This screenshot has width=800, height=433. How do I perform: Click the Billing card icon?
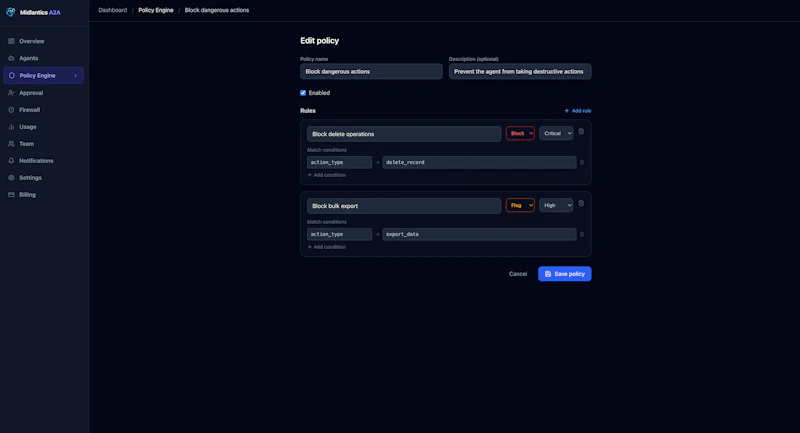11,194
